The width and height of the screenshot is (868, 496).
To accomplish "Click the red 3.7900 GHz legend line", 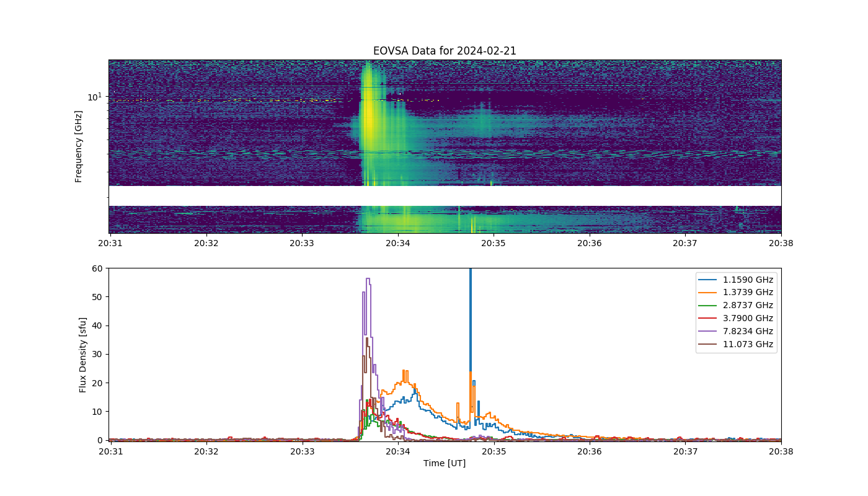I will [x=708, y=319].
